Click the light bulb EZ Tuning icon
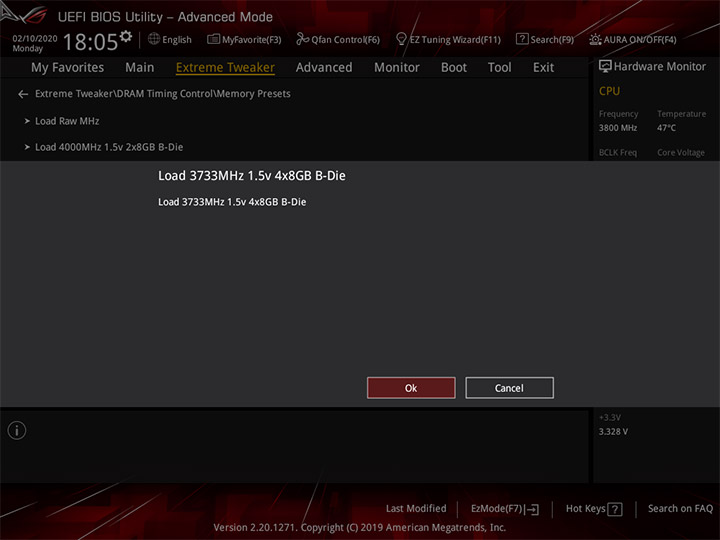Image resolution: width=720 pixels, height=540 pixels. [401, 39]
